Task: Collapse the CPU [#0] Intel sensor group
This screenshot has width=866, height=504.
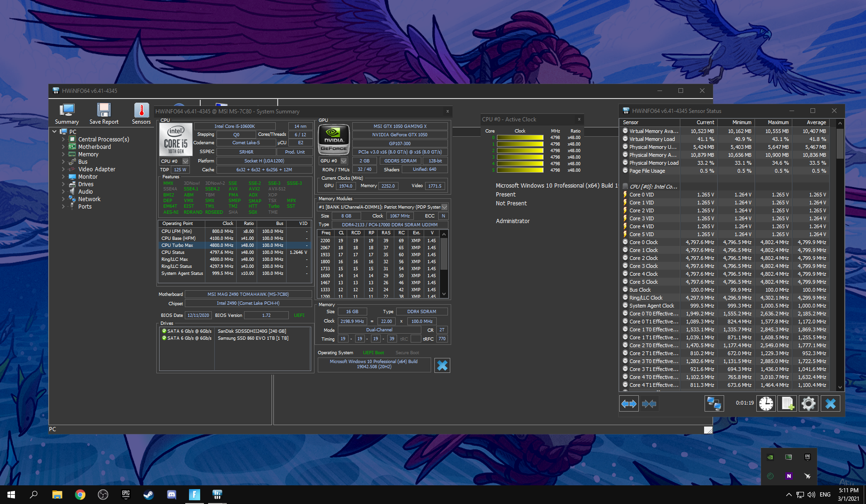Action: (625, 187)
